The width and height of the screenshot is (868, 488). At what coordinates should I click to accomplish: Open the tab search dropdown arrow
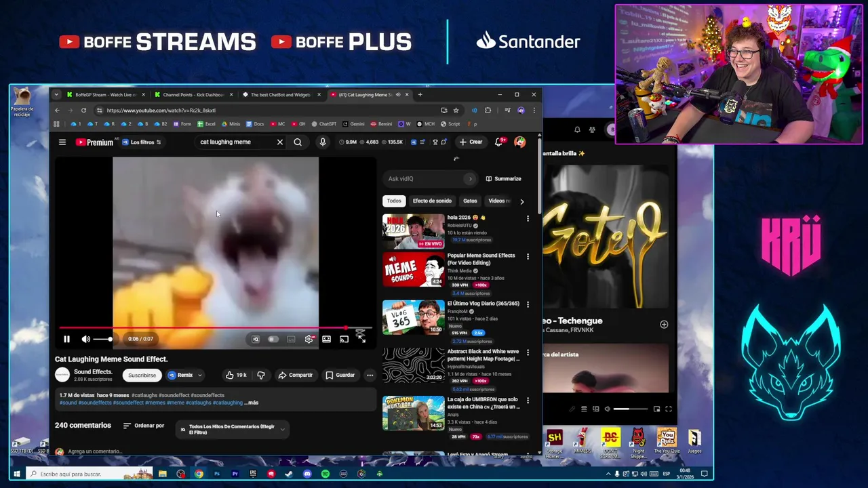tap(56, 95)
